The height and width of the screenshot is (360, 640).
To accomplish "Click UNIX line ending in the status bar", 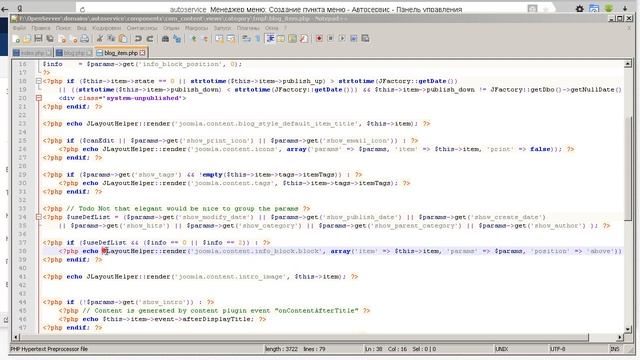I will point(502,349).
